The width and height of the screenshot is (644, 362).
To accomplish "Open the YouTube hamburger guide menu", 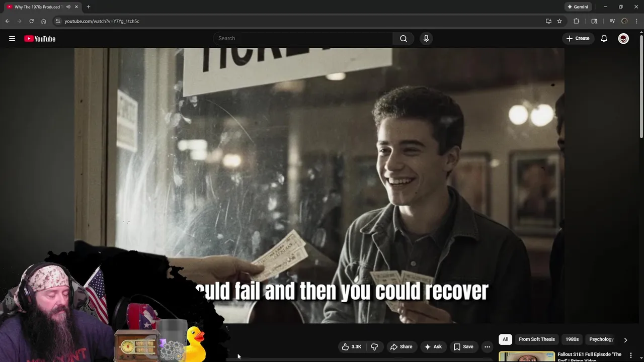I will click(12, 39).
